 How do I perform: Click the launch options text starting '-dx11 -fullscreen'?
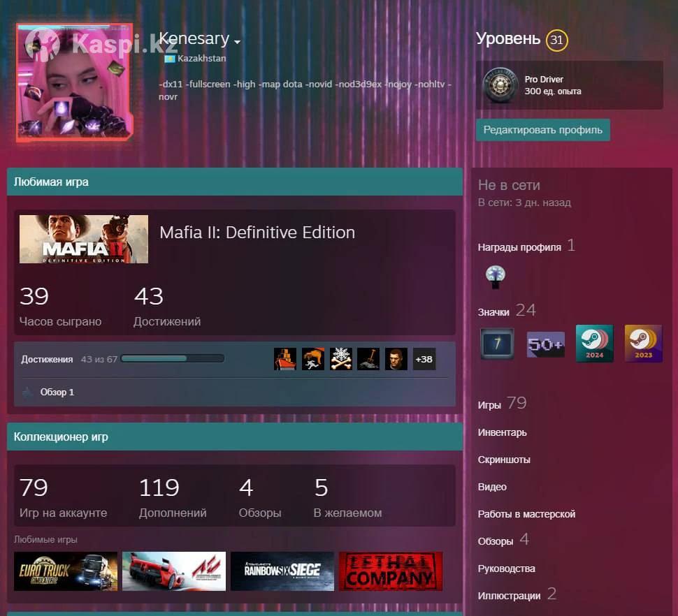pos(305,90)
